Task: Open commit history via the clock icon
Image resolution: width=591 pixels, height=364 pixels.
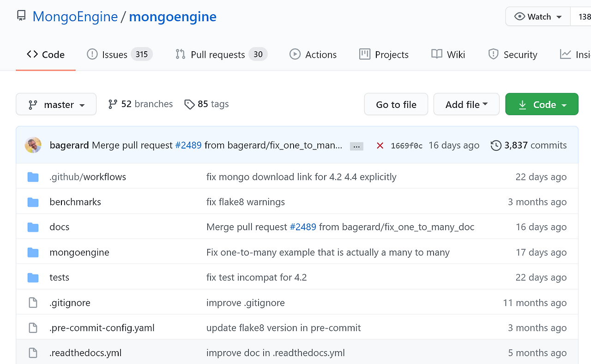Action: click(x=496, y=145)
